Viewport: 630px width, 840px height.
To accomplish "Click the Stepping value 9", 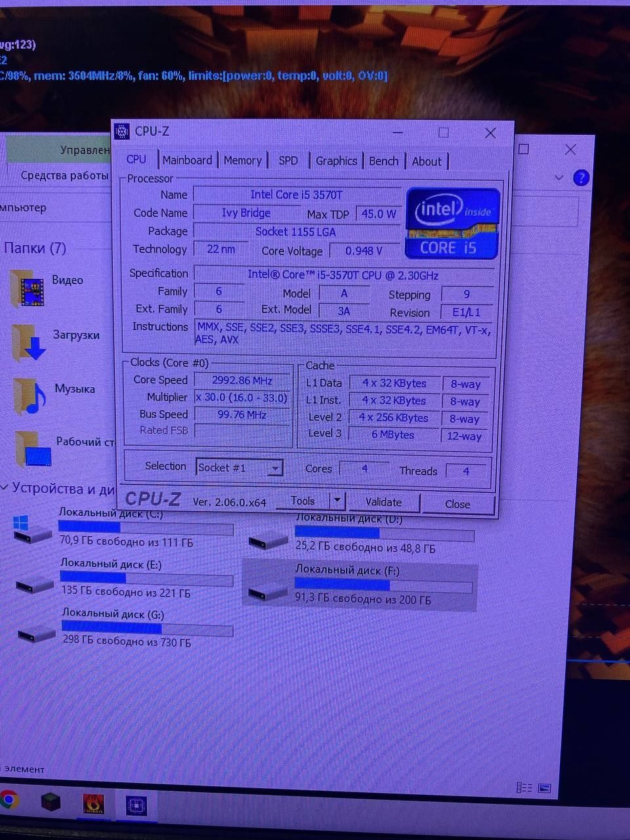I will pyautogui.click(x=467, y=295).
